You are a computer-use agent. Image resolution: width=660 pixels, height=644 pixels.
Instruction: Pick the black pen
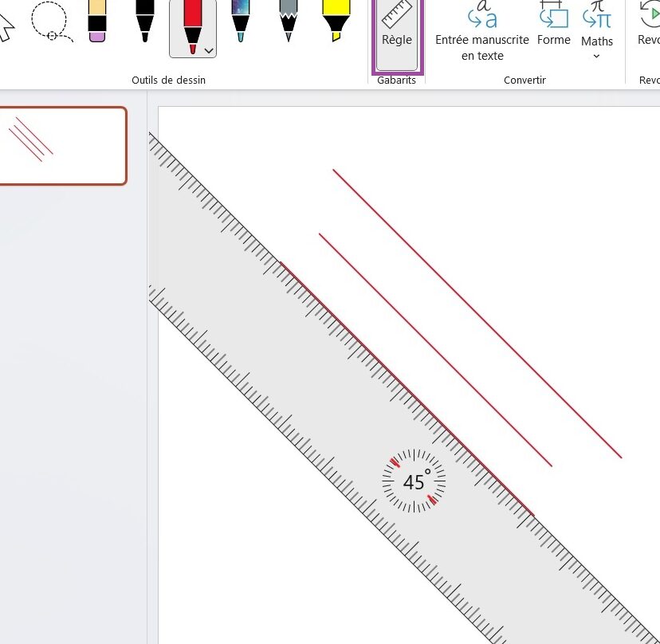(x=145, y=21)
